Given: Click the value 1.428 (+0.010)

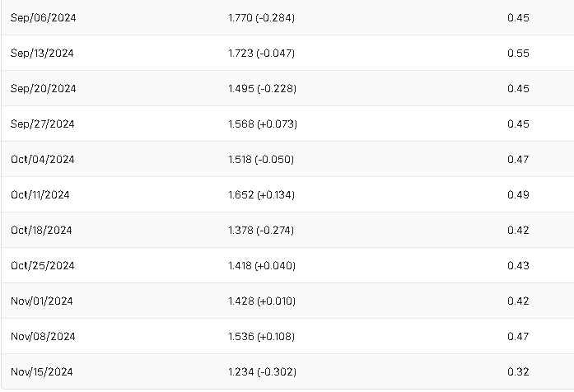Looking at the screenshot, I should pyautogui.click(x=261, y=301).
